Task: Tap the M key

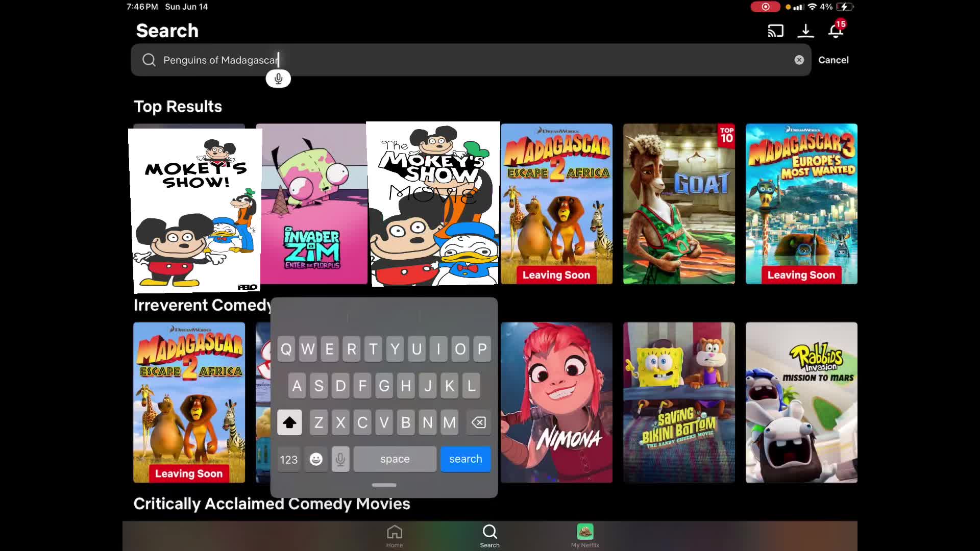Action: tap(450, 422)
